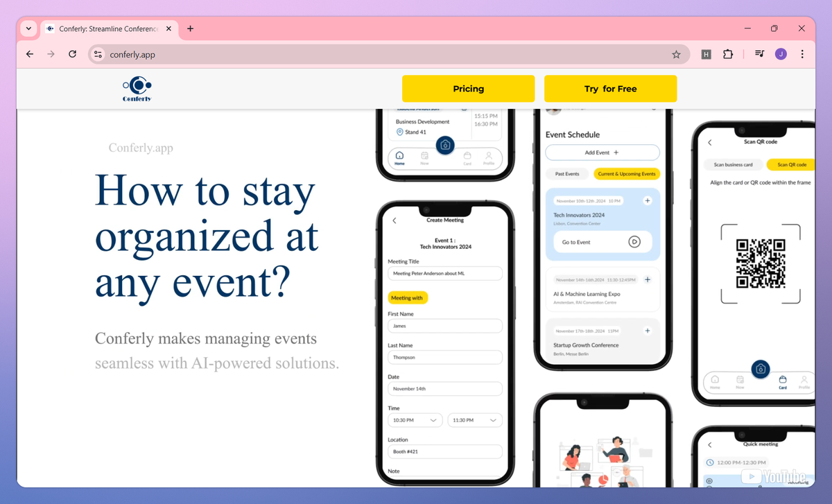Viewport: 832px width, 504px height.
Task: Go forward to the next page
Action: tap(51, 54)
